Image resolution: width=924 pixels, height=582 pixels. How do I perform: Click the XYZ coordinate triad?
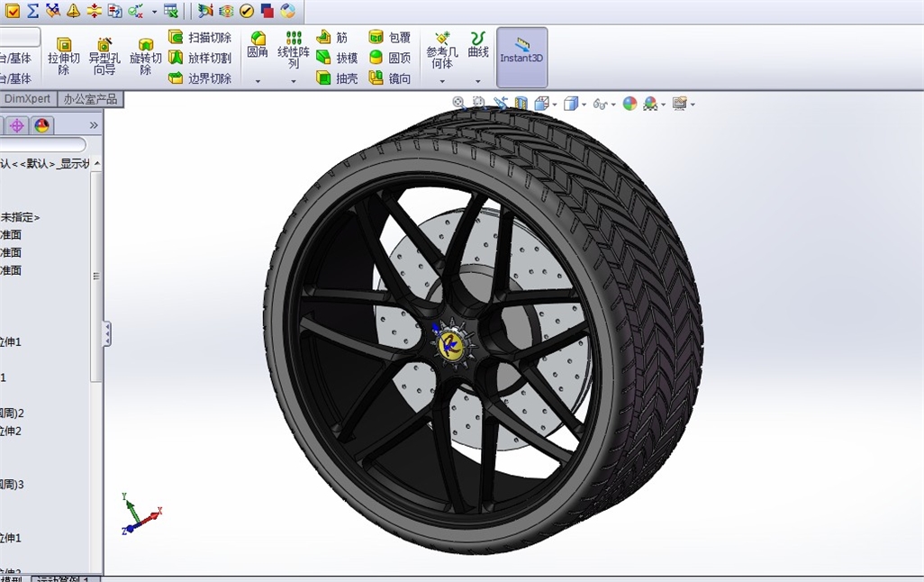[140, 513]
